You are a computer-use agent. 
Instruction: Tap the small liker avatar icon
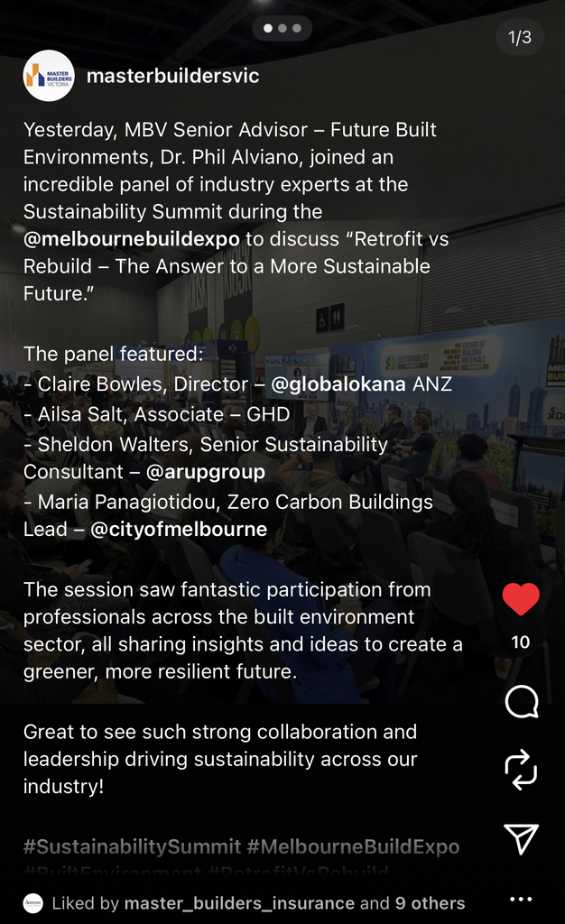(33, 903)
